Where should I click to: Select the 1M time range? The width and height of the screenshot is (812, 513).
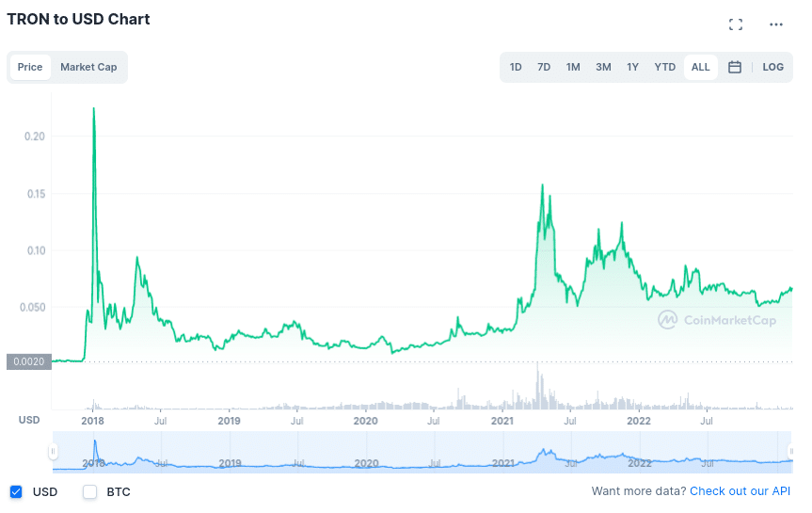pyautogui.click(x=573, y=67)
